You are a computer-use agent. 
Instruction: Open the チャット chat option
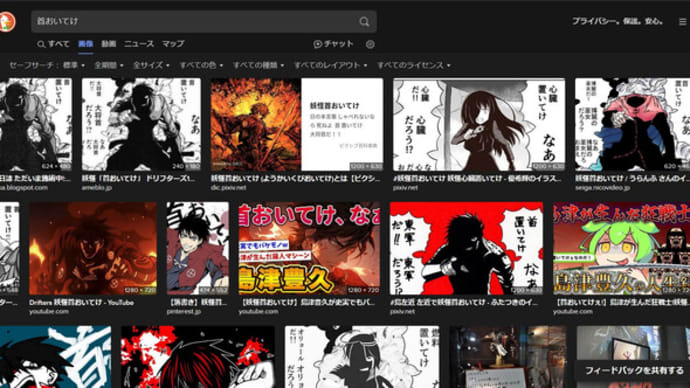(x=333, y=44)
